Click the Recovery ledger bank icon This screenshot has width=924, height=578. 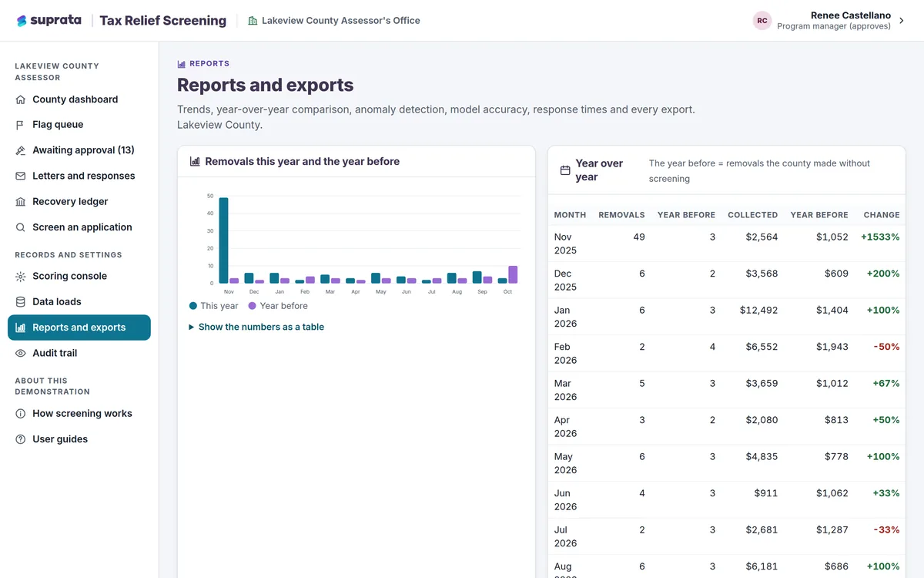pos(21,202)
